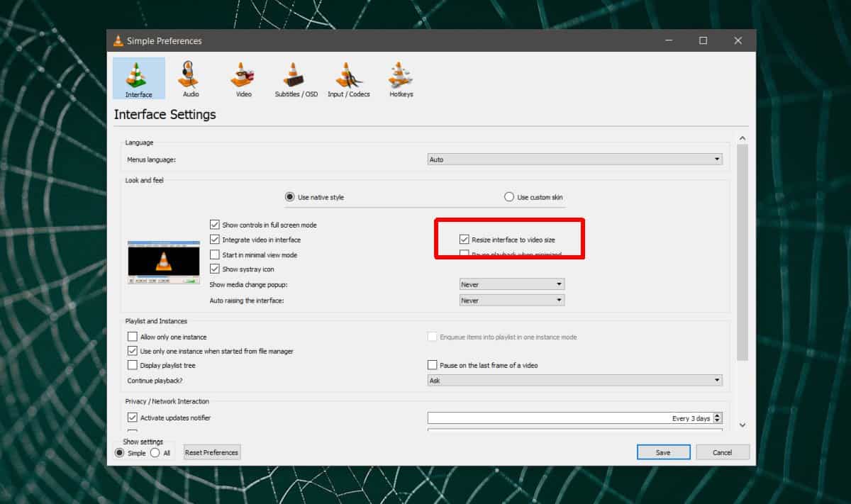The image size is (851, 504).
Task: Open the Video settings section
Action: click(x=242, y=78)
